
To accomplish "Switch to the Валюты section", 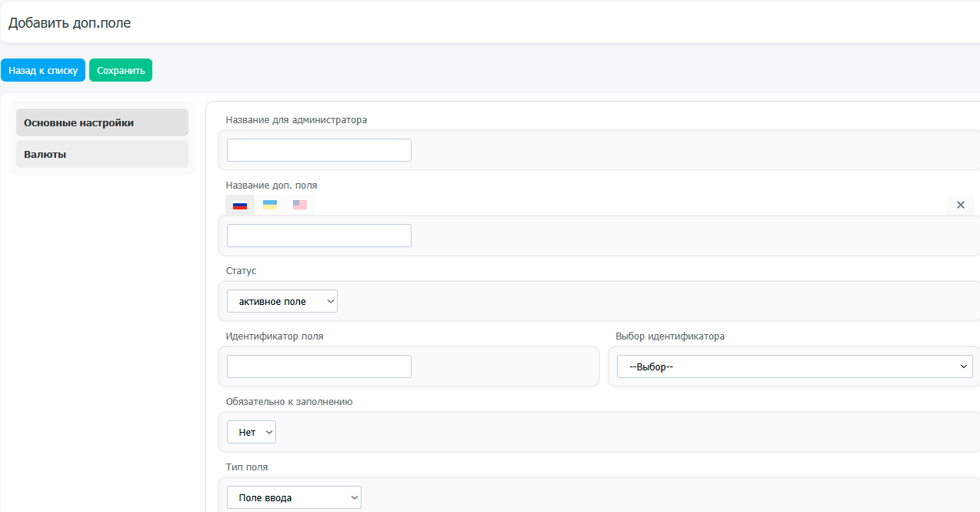I will click(102, 154).
